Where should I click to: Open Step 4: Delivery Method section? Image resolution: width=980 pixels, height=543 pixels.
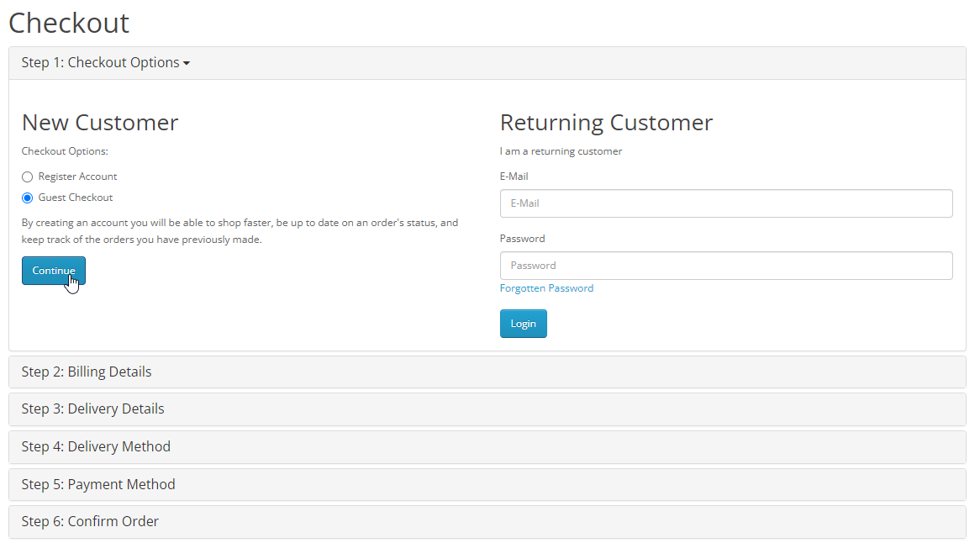pos(96,447)
